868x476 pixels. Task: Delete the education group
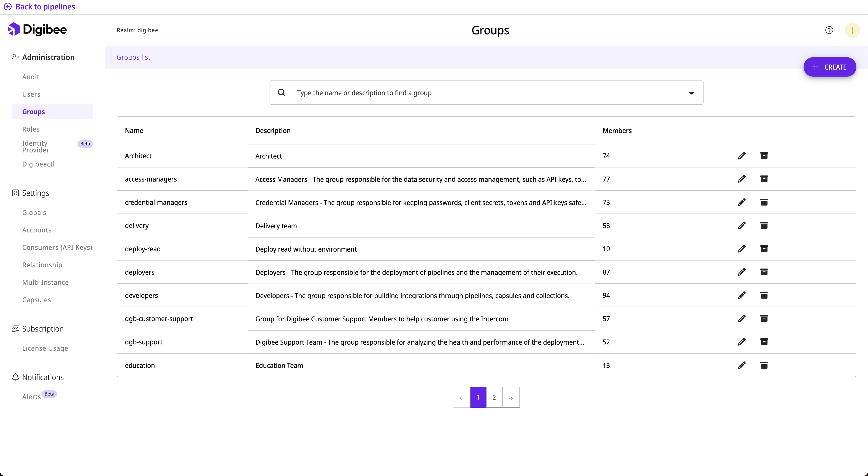click(x=764, y=365)
